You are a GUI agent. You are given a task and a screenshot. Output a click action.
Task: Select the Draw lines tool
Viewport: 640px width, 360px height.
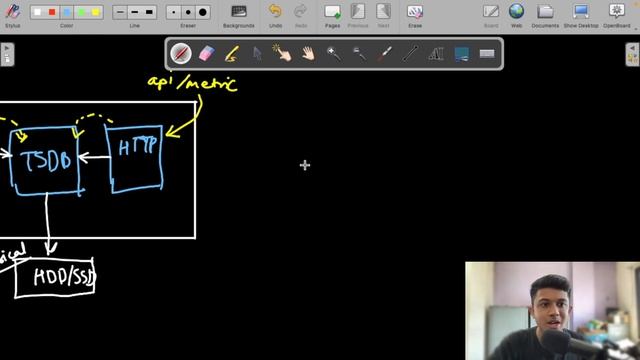pos(410,53)
